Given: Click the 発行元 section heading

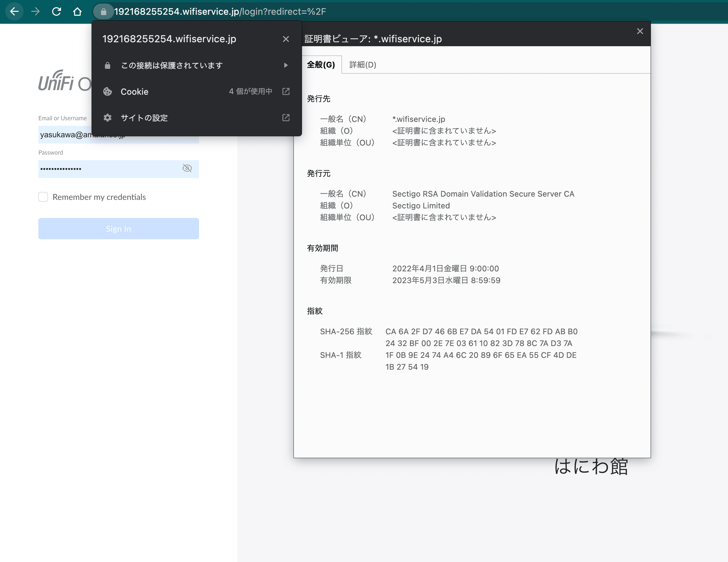Looking at the screenshot, I should coord(318,173).
